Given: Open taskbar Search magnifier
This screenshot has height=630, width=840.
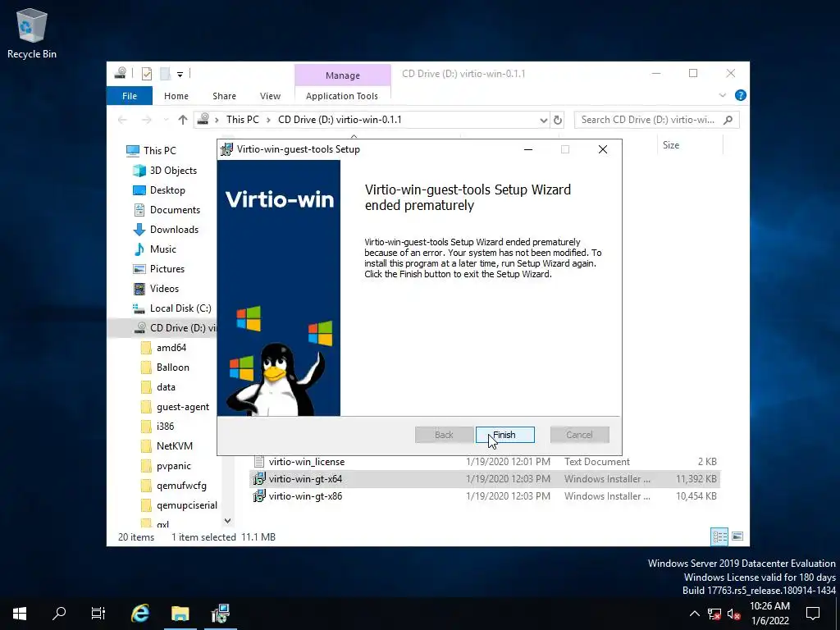Looking at the screenshot, I should [x=59, y=614].
